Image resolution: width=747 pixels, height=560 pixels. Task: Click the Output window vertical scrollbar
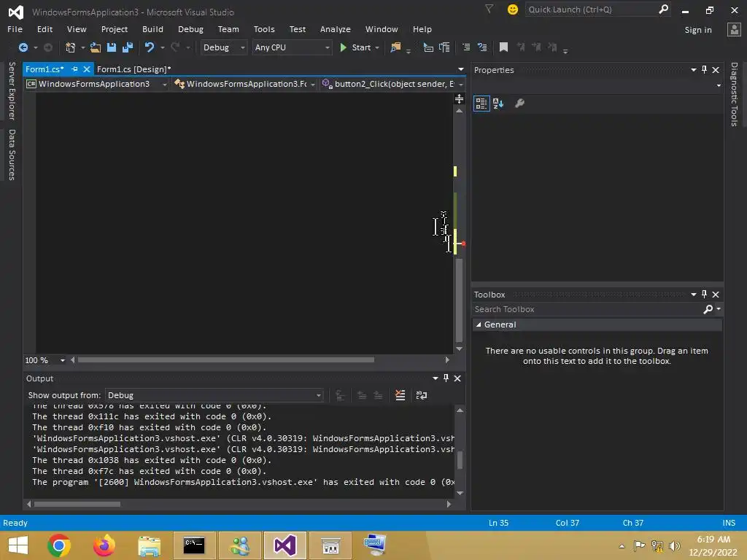pos(460,459)
